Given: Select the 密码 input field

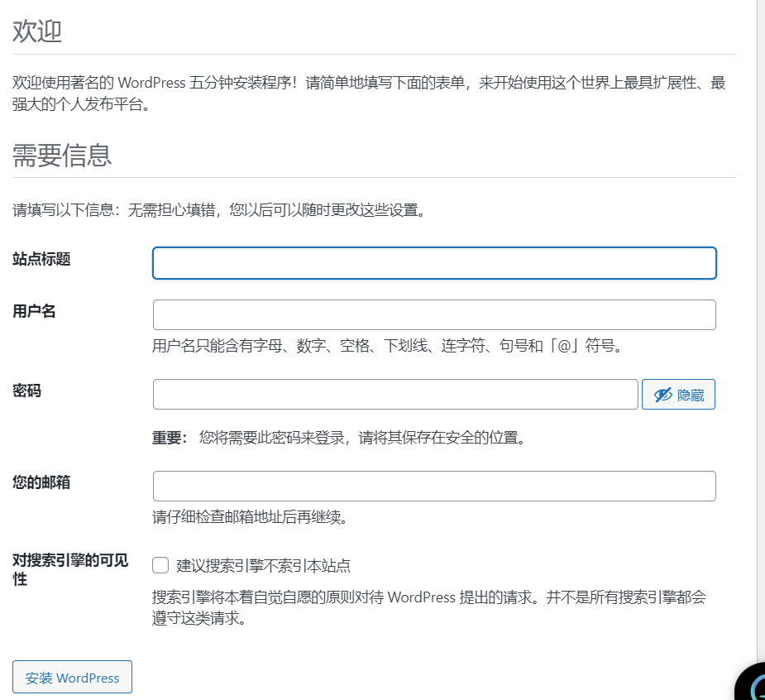Looking at the screenshot, I should 395,395.
